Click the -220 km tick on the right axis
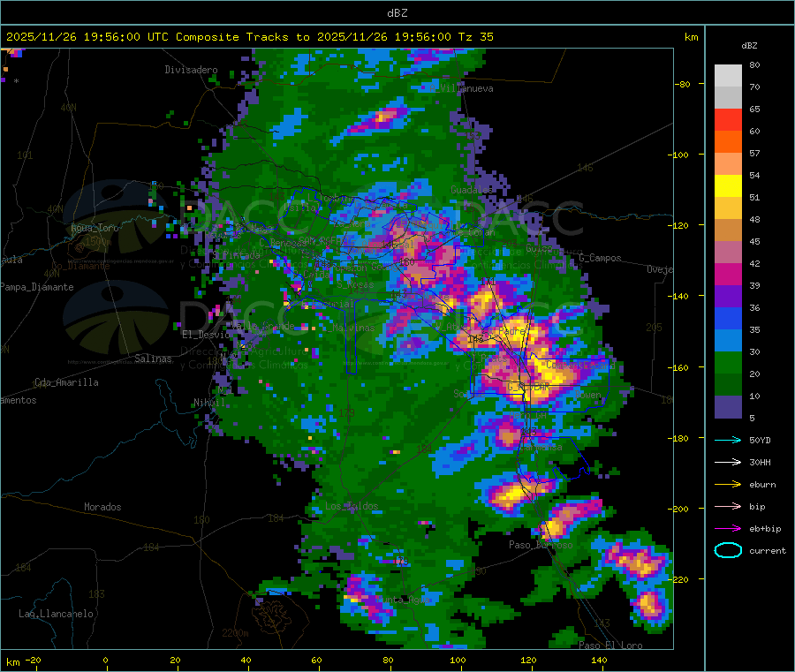Screen dimensions: 795x672 pyautogui.click(x=678, y=580)
